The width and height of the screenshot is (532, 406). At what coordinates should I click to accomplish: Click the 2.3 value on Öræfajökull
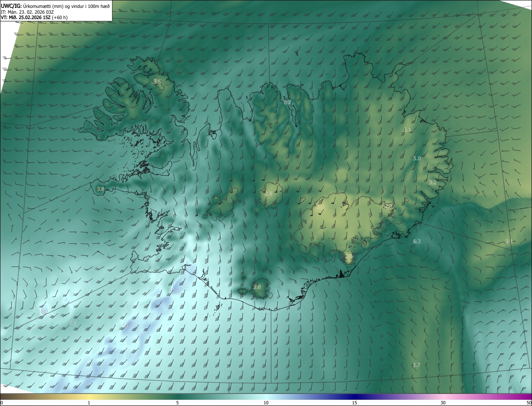[349, 256]
